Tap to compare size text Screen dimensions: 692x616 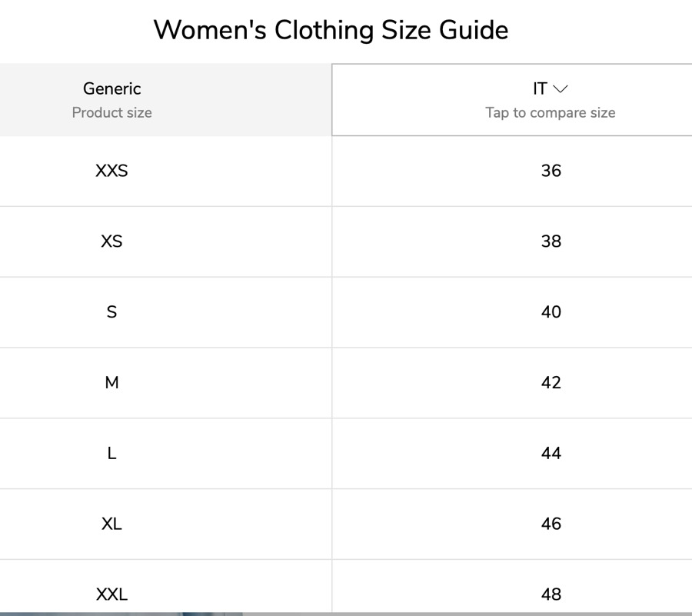[x=551, y=112]
